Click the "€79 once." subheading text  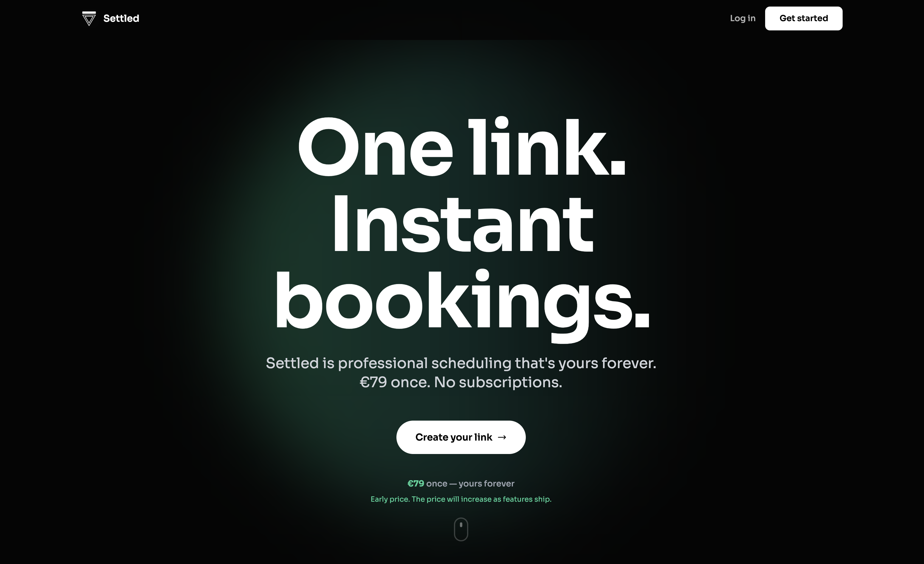(395, 382)
